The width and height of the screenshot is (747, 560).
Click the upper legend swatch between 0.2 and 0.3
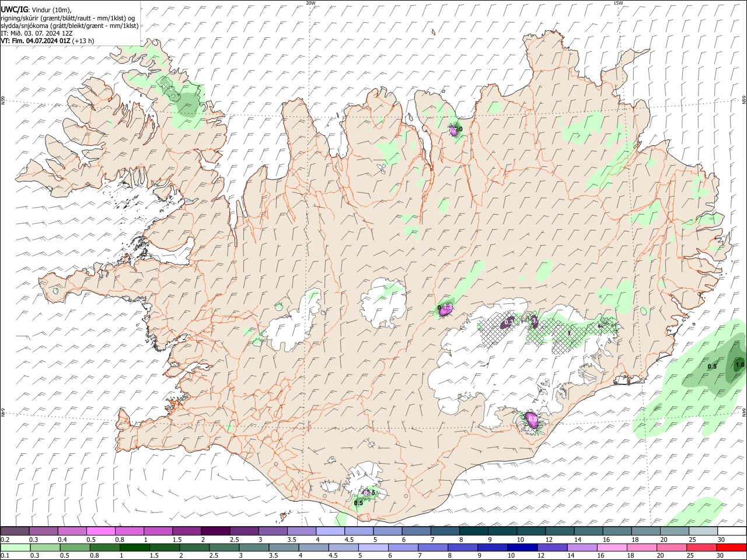pyautogui.click(x=15, y=531)
